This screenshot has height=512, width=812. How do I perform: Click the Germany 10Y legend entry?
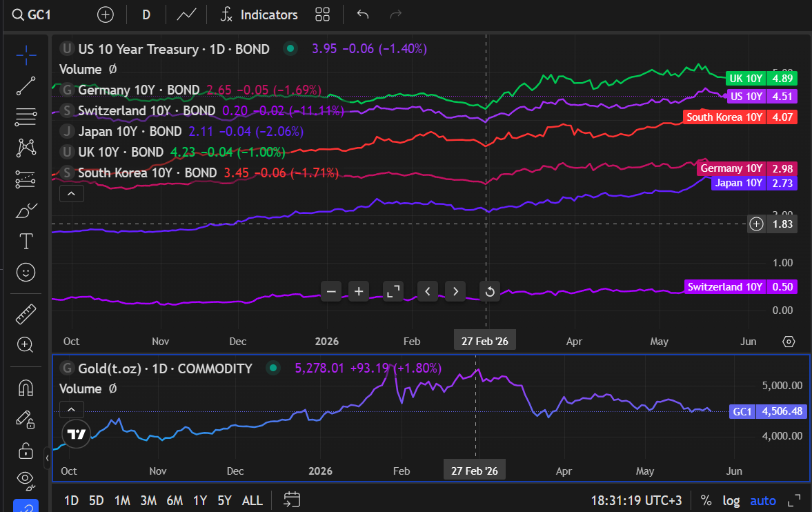139,90
